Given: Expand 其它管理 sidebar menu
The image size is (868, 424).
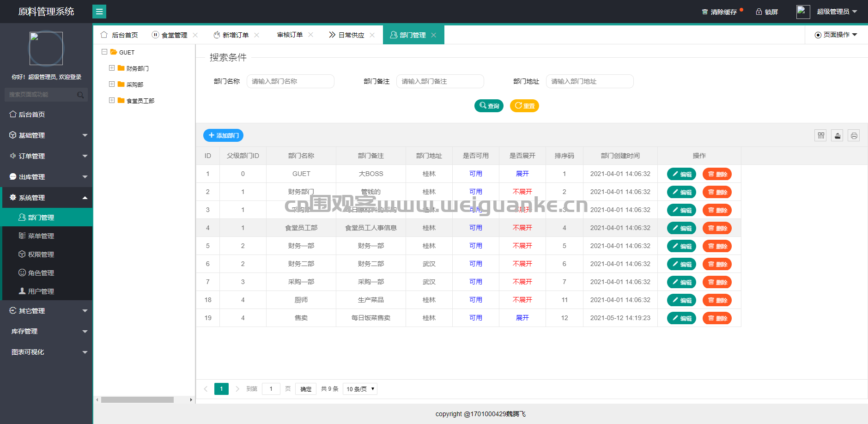Looking at the screenshot, I should [x=46, y=311].
